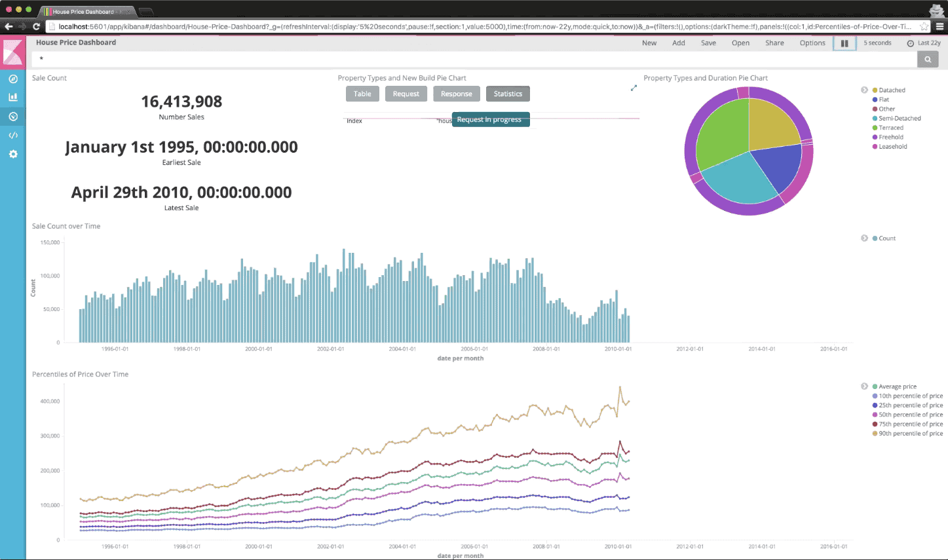Toggle 50th percentile of price legend entry

pos(907,415)
